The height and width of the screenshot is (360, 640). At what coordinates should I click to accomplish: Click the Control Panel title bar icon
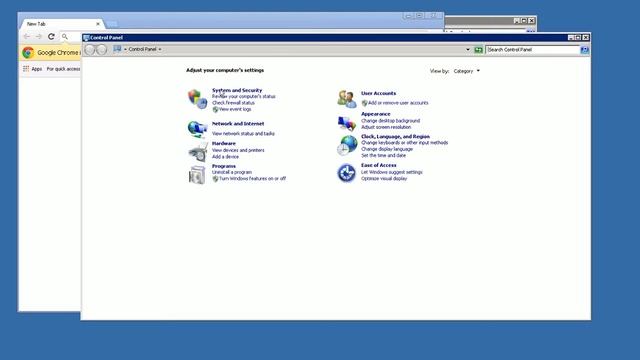pyautogui.click(x=86, y=38)
